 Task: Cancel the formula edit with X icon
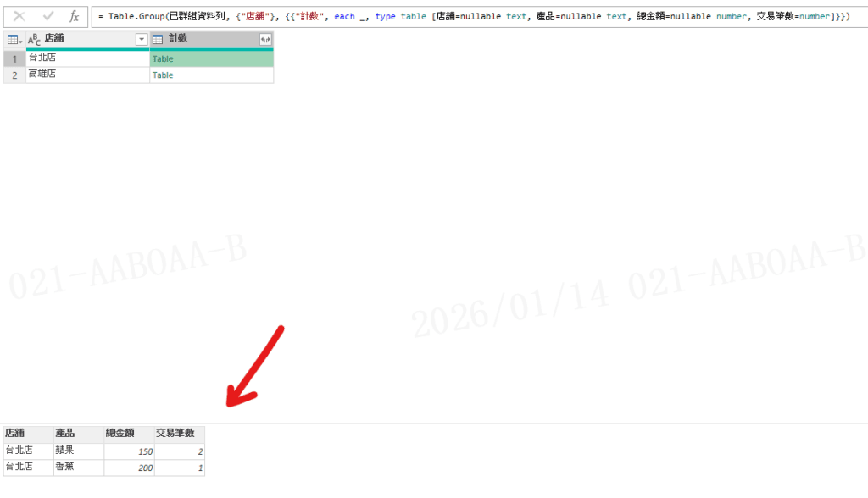(19, 16)
